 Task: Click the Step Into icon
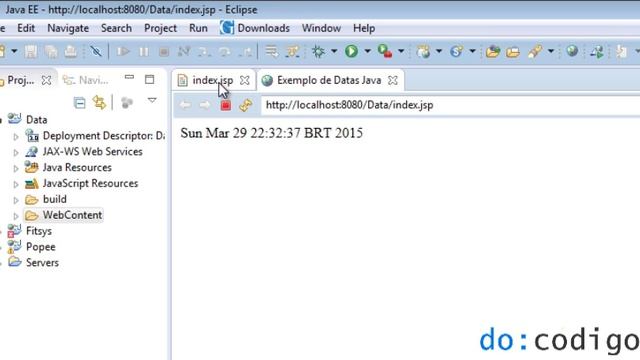click(x=204, y=51)
